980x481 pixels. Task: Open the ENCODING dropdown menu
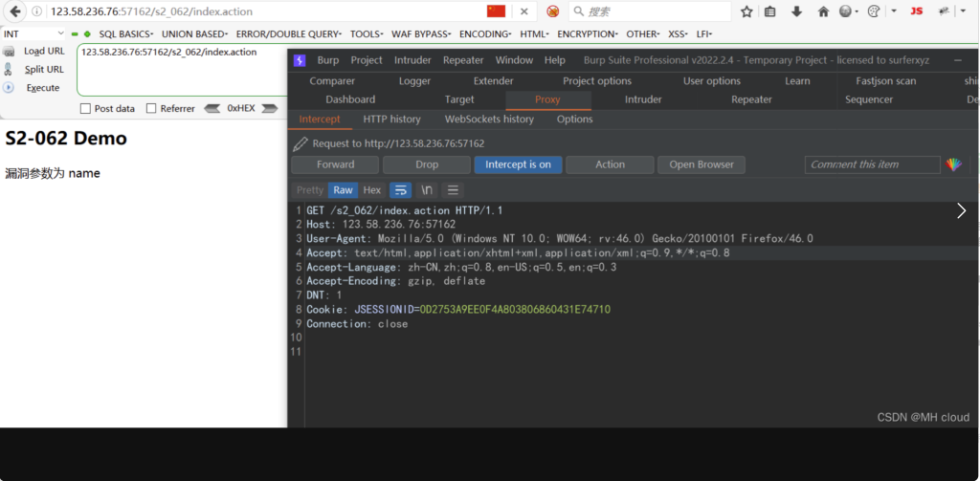pos(485,33)
